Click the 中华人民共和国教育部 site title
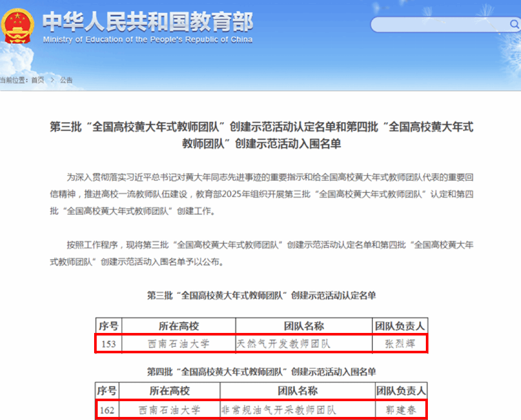This screenshot has height=420, width=521. pyautogui.click(x=148, y=21)
